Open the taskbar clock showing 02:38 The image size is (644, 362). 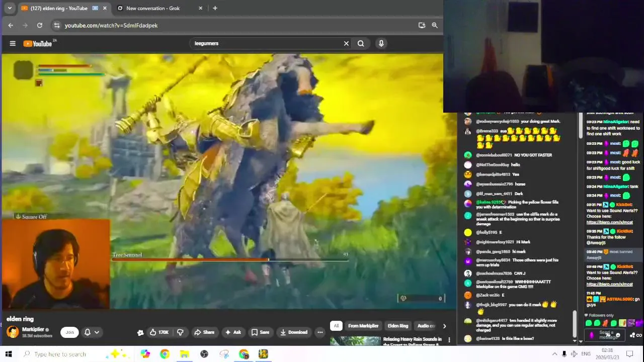pos(607,354)
